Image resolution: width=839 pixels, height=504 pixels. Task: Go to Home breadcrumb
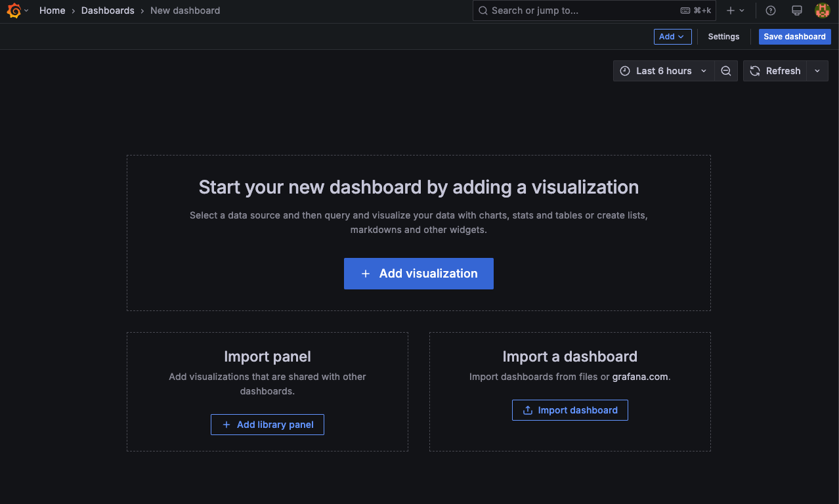[52, 10]
